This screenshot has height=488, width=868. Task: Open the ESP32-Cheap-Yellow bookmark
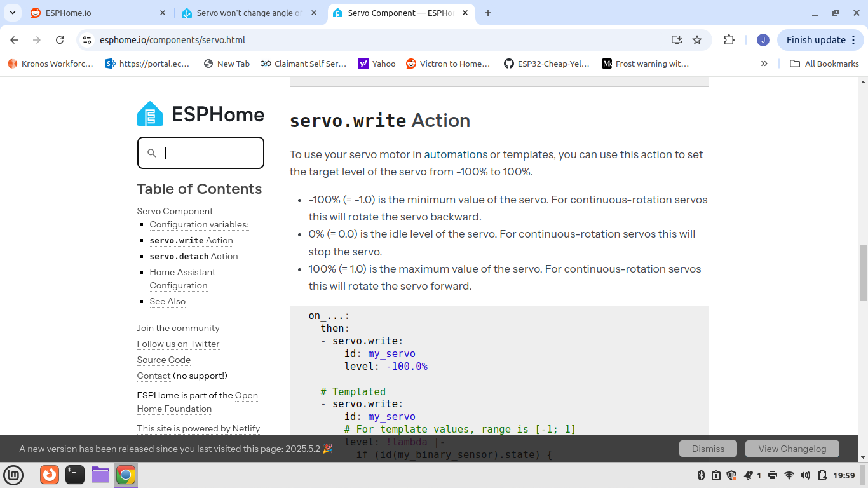pyautogui.click(x=547, y=64)
